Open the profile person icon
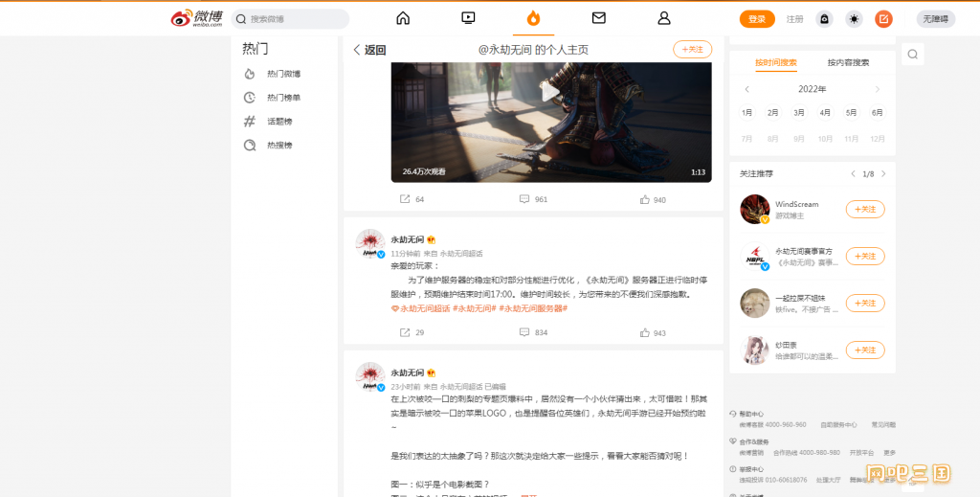Screen dimensions: 980x497 [x=664, y=18]
